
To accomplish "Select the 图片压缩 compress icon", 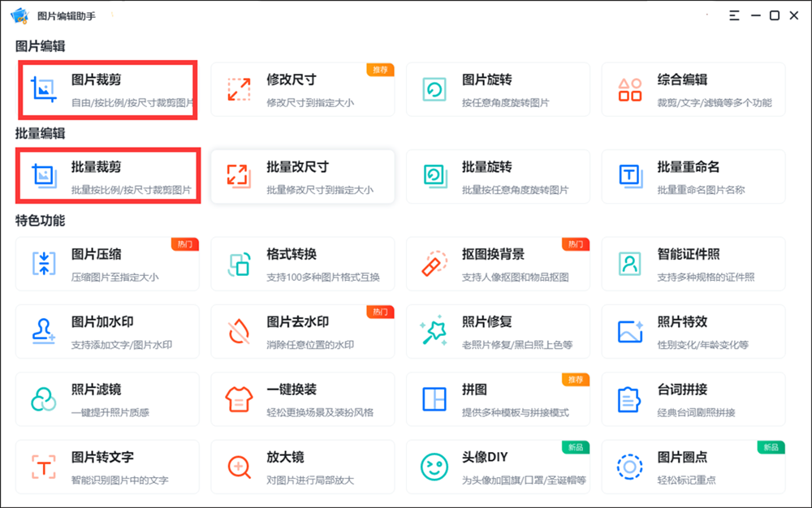I will pyautogui.click(x=44, y=264).
